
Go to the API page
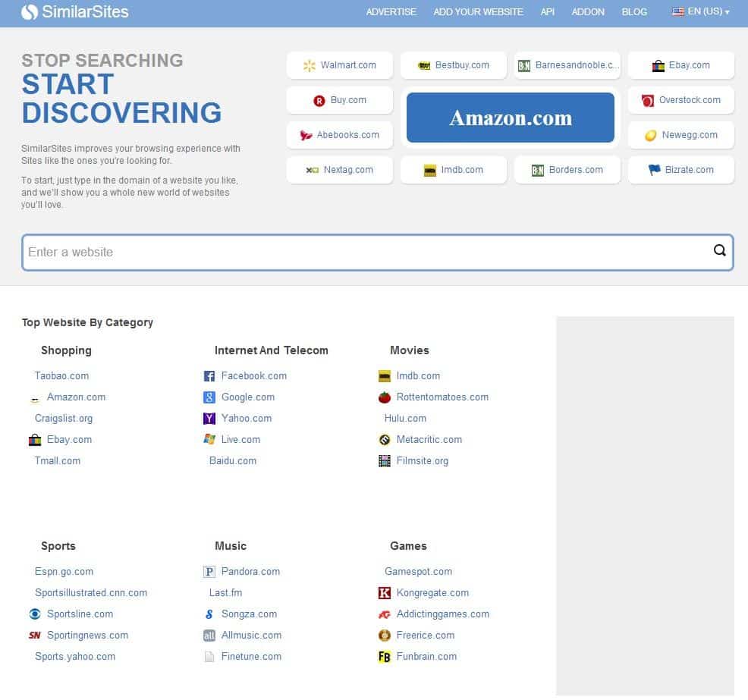click(x=547, y=12)
